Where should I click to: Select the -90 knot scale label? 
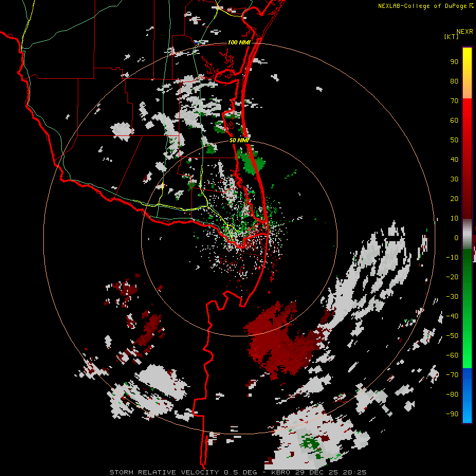pos(452,414)
